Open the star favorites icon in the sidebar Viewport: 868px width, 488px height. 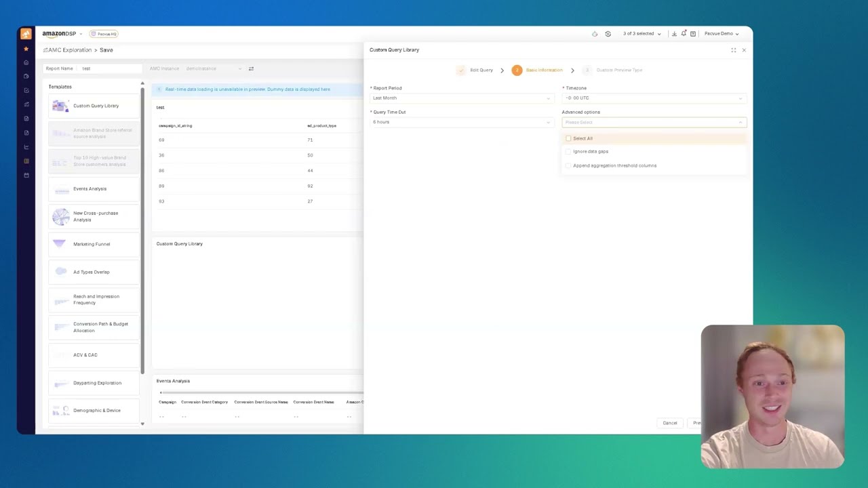[26, 49]
